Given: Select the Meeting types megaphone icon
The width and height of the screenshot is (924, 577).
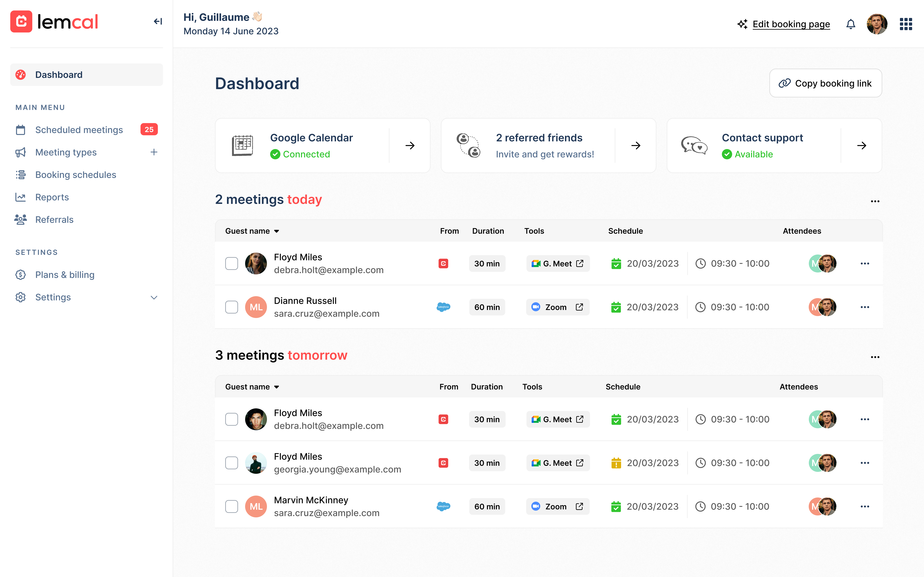Looking at the screenshot, I should click(21, 152).
